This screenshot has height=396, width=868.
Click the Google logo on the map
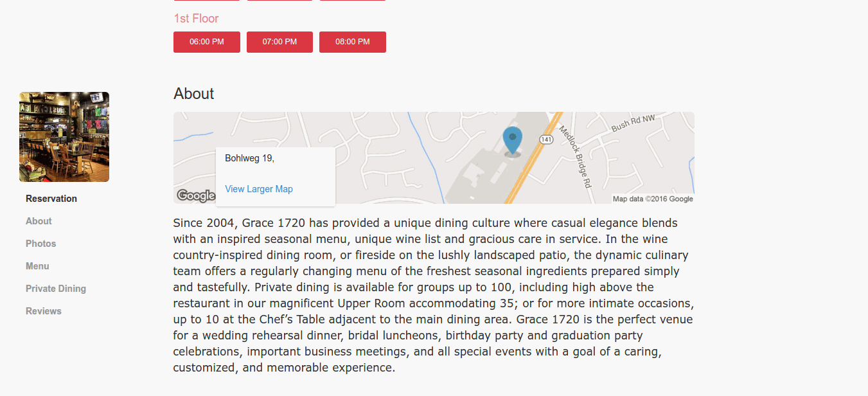click(196, 195)
